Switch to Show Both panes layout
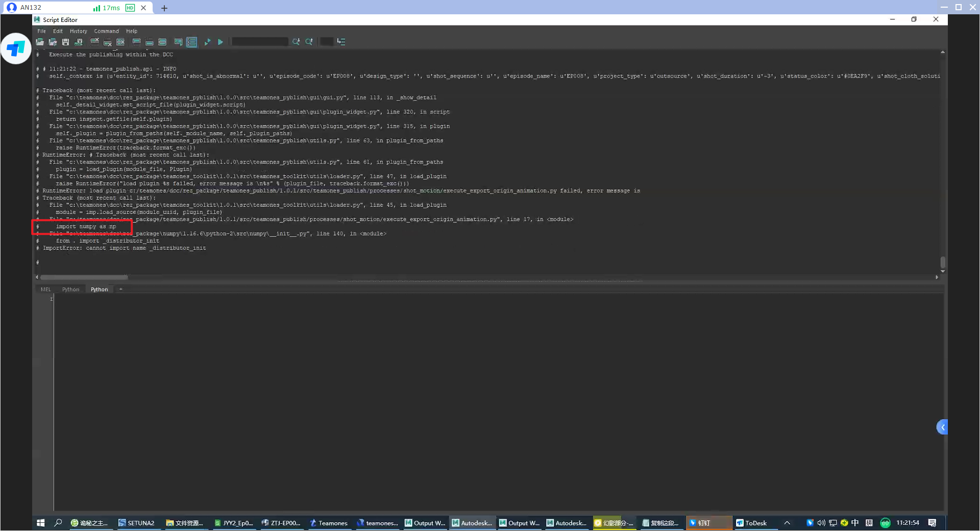This screenshot has height=531, width=980. (x=162, y=42)
